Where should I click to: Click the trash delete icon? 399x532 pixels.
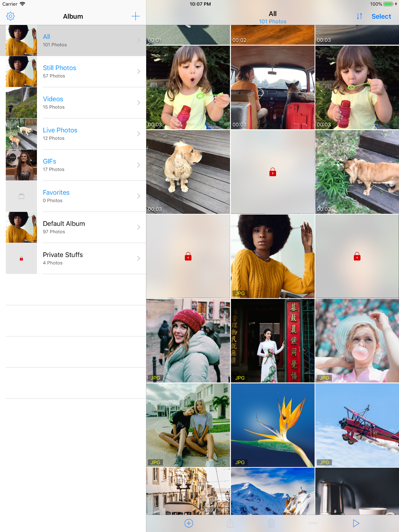pyautogui.click(x=271, y=523)
